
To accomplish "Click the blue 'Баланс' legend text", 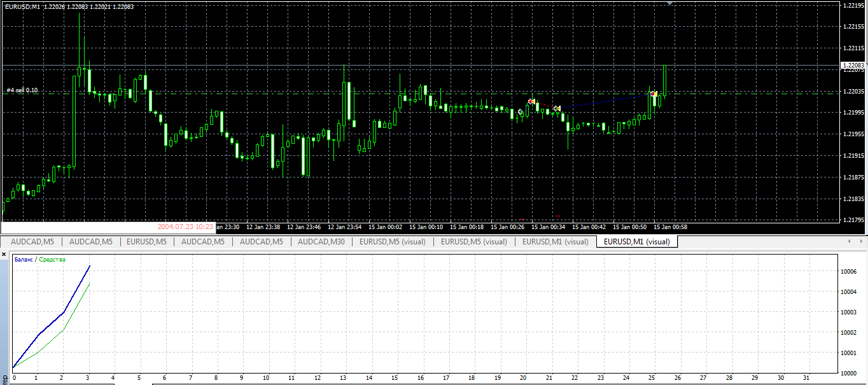I will [24, 260].
